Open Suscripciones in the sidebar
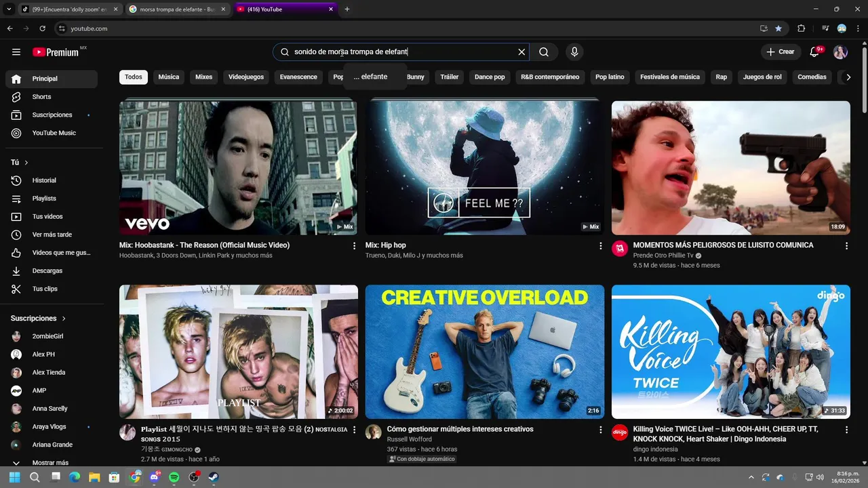Viewport: 868px width, 488px height. (x=52, y=115)
